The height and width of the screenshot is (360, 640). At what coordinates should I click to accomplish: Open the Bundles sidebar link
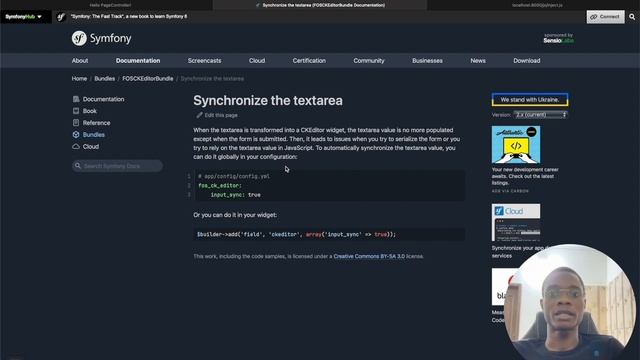coord(93,135)
